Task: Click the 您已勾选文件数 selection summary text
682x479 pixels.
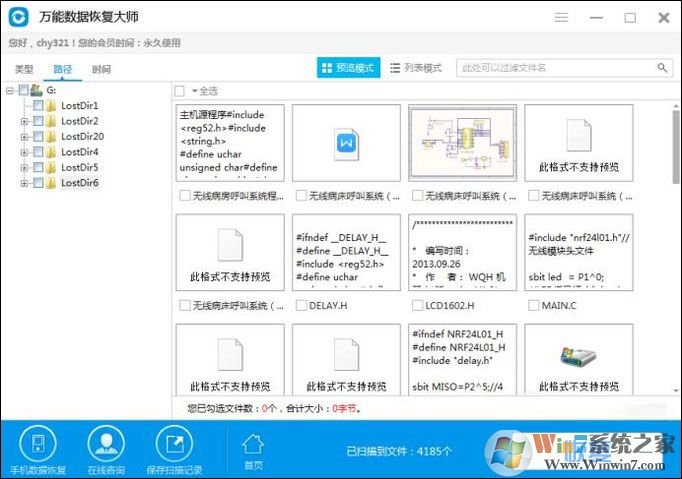Action: point(274,408)
